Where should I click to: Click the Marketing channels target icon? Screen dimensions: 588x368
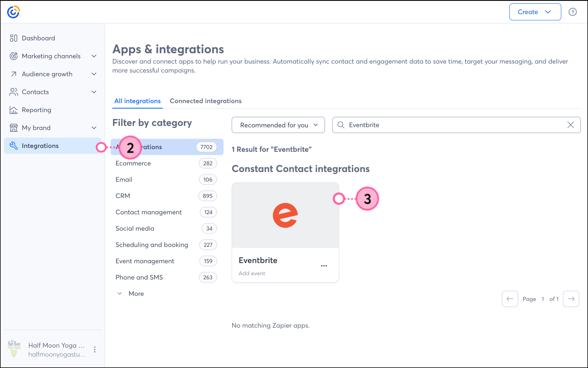pos(13,56)
